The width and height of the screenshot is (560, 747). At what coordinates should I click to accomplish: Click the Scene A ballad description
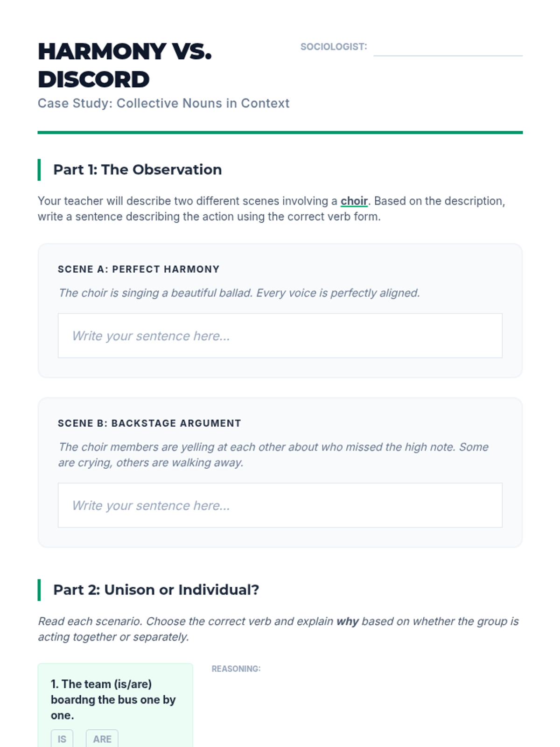click(x=239, y=293)
